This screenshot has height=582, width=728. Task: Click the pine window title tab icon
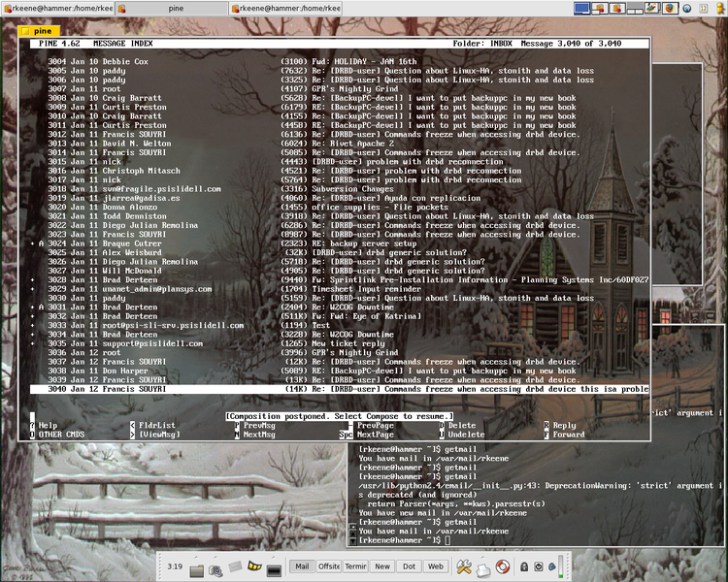[24, 31]
